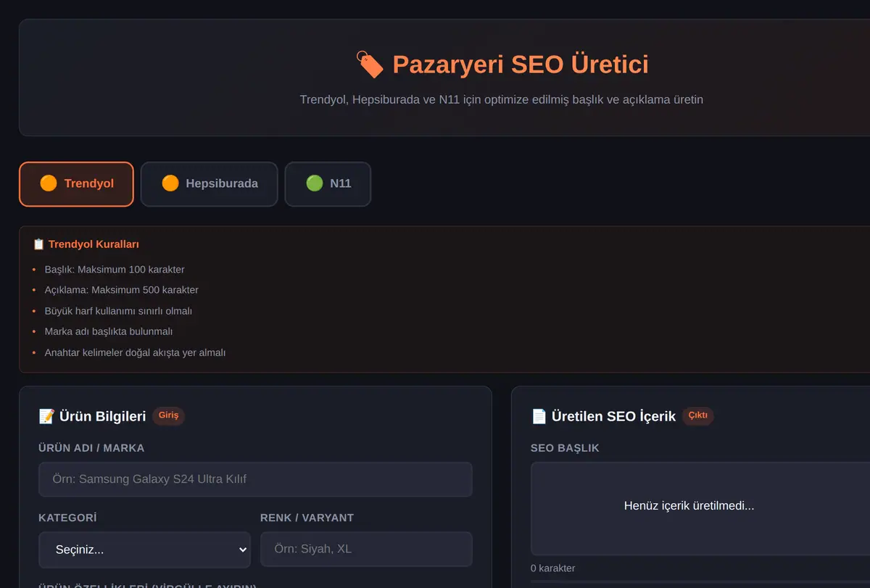The width and height of the screenshot is (870, 588).
Task: Open the Kategori dropdown showing Seçiniz...
Action: (144, 550)
